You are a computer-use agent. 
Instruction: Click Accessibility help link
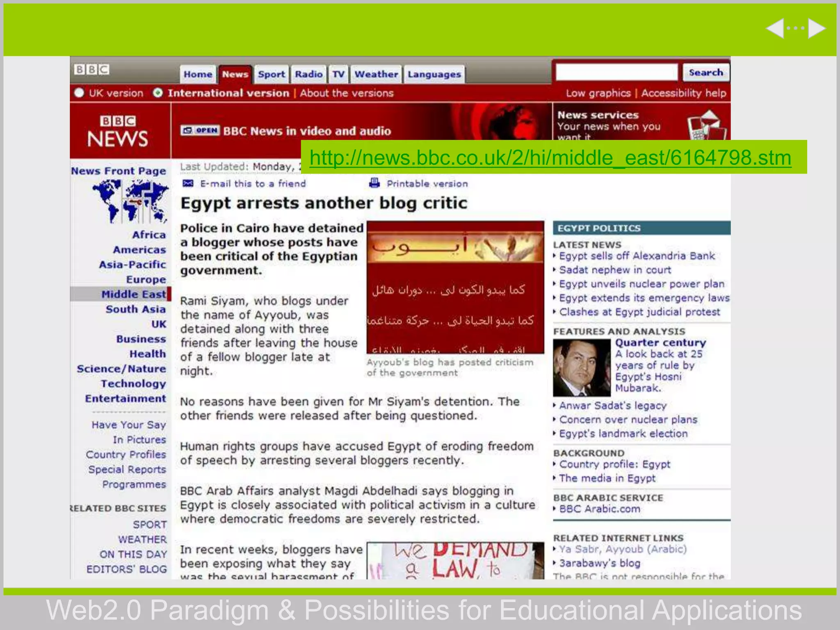coord(684,93)
